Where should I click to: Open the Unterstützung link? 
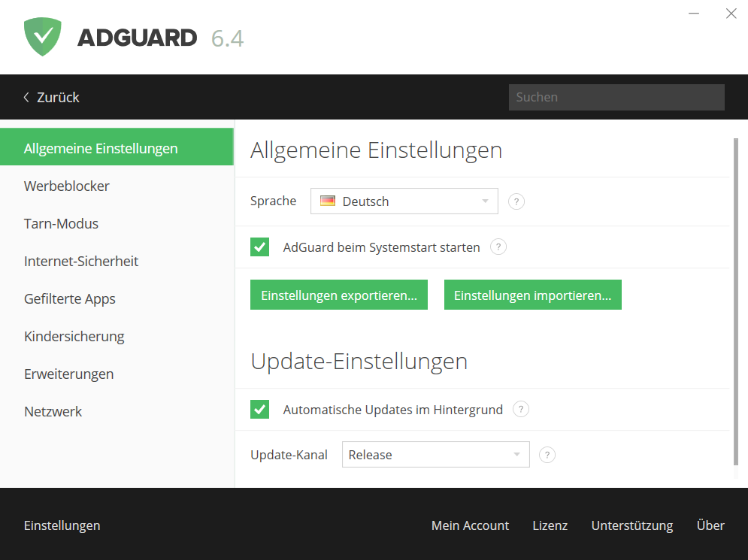[632, 525]
